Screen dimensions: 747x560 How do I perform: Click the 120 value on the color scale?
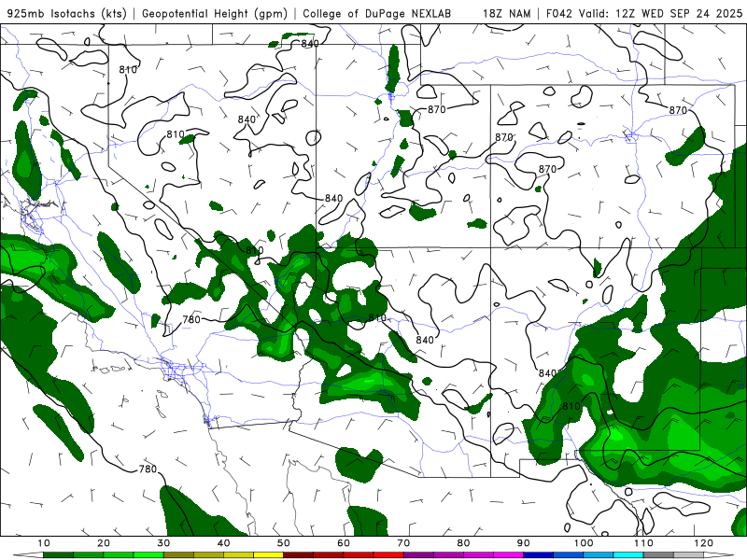coord(704,543)
